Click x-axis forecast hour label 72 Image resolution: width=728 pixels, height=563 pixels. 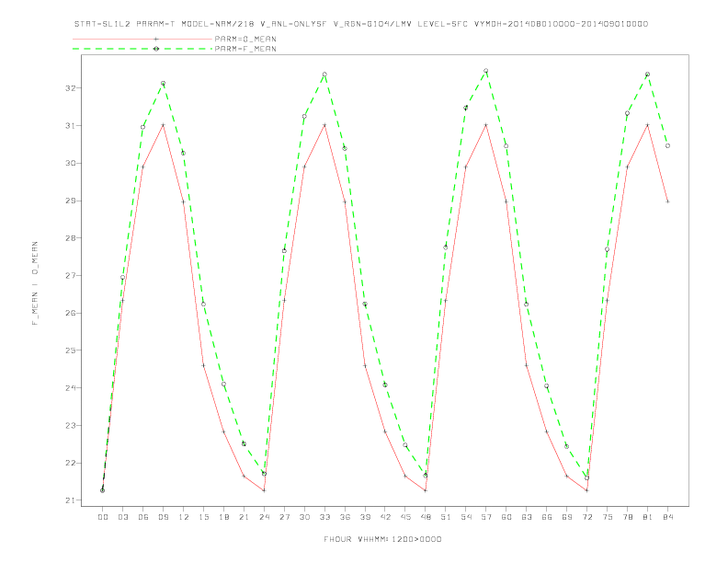586,517
